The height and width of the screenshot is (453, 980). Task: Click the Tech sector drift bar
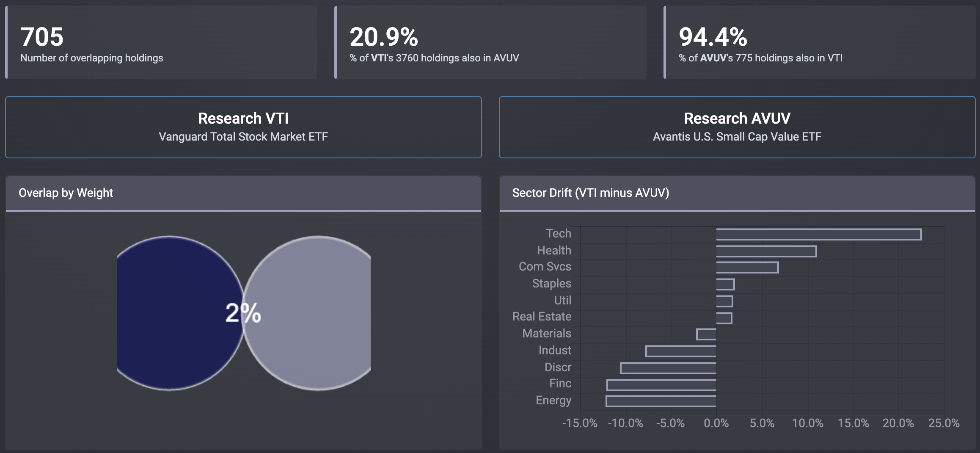(x=818, y=235)
